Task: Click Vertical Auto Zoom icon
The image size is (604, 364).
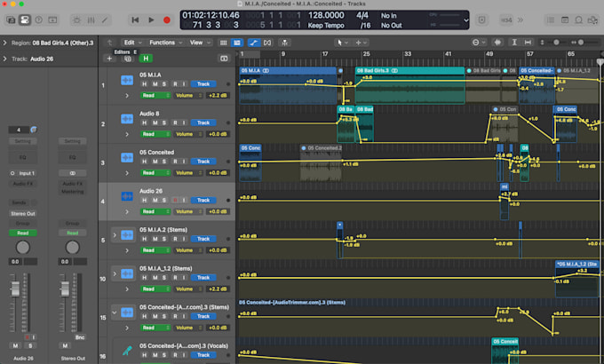Action: [x=514, y=43]
